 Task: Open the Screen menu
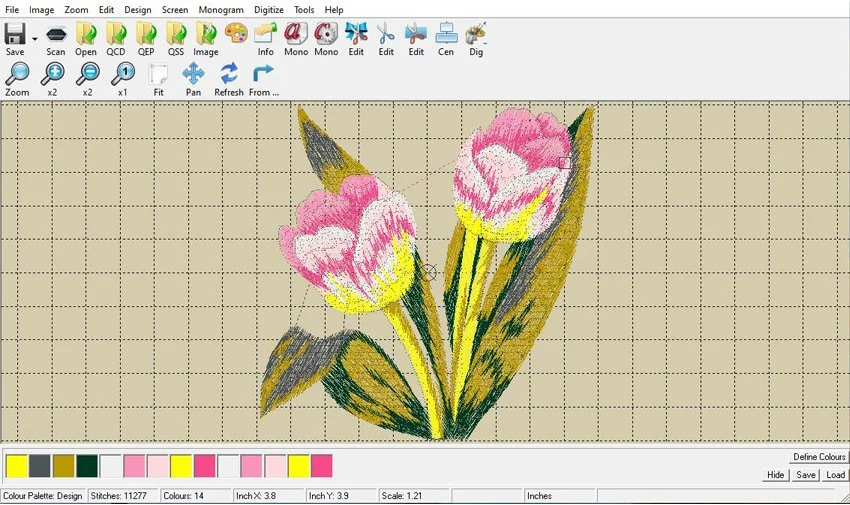click(x=175, y=10)
